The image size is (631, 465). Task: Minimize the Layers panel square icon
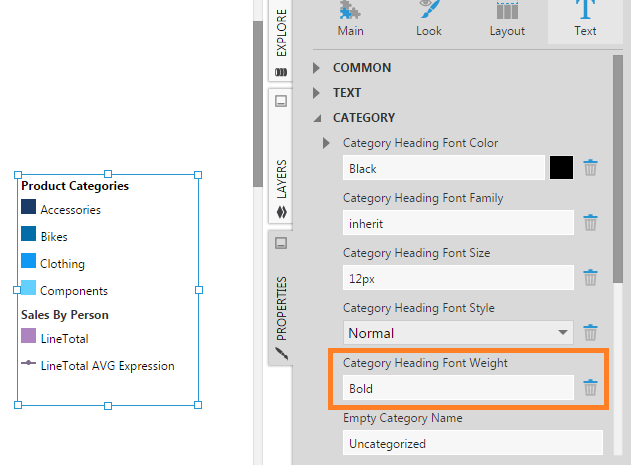tap(281, 101)
